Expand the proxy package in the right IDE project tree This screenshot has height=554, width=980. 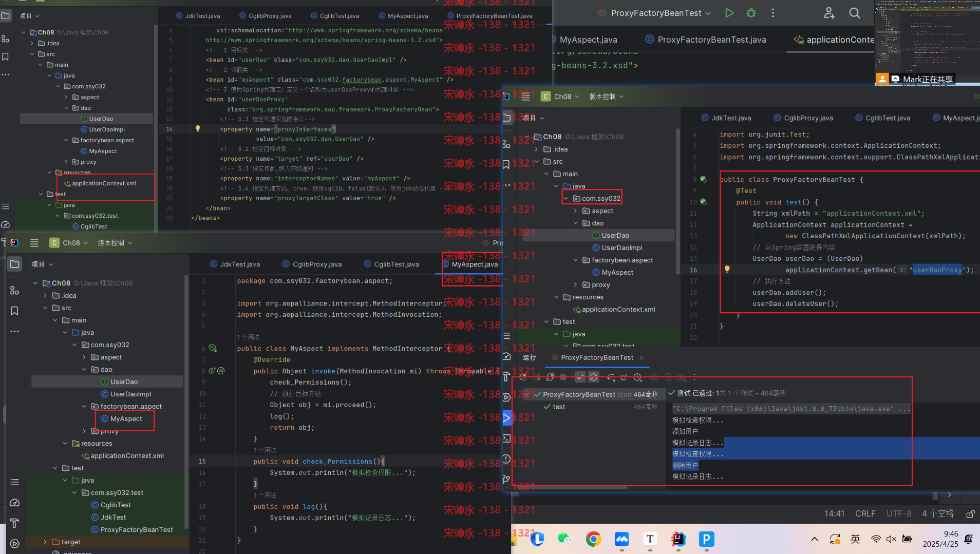pyautogui.click(x=575, y=284)
